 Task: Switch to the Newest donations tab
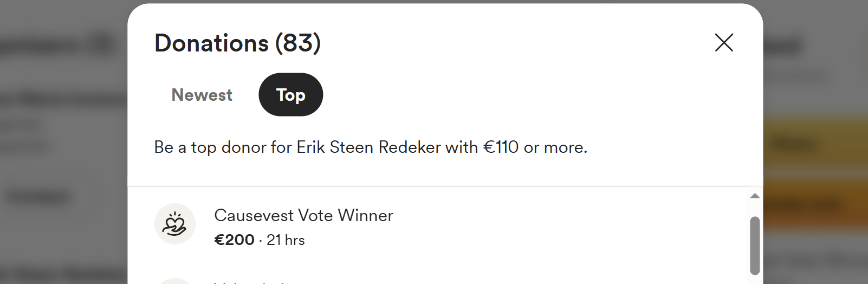point(202,95)
